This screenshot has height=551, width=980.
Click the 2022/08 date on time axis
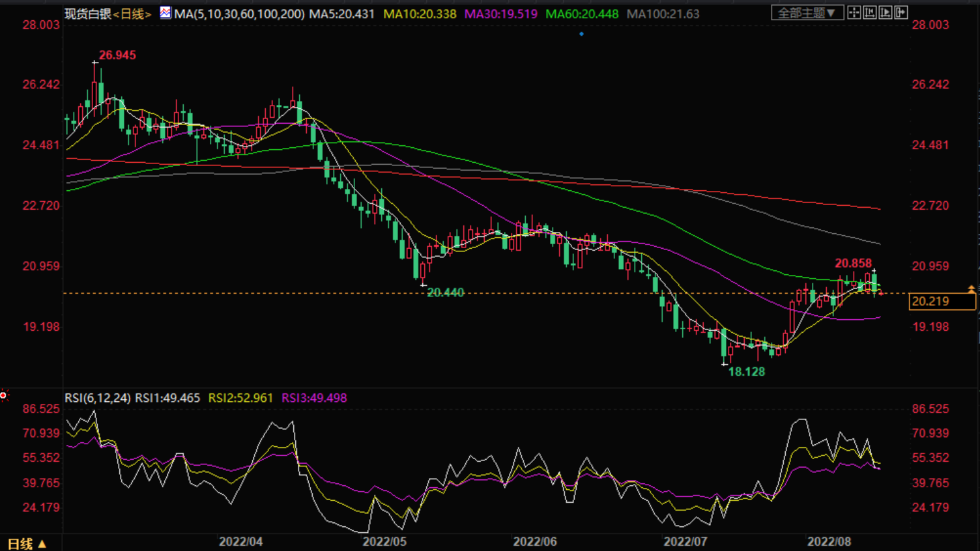click(x=829, y=542)
